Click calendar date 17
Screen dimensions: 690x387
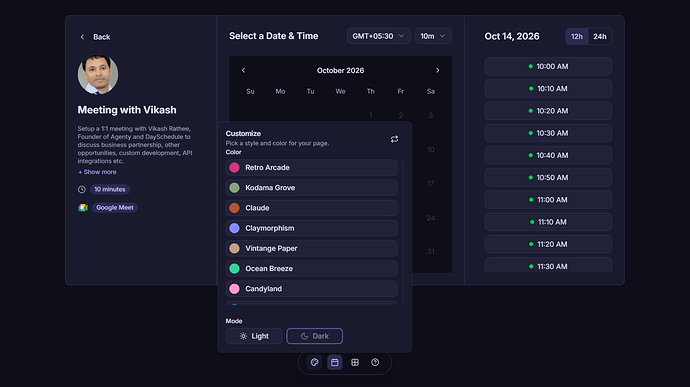[x=430, y=184]
